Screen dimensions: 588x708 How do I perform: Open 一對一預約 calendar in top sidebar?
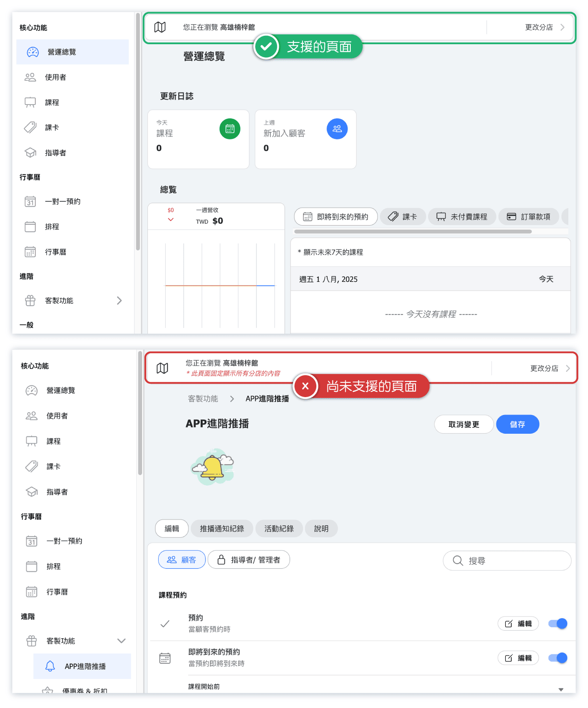click(63, 201)
